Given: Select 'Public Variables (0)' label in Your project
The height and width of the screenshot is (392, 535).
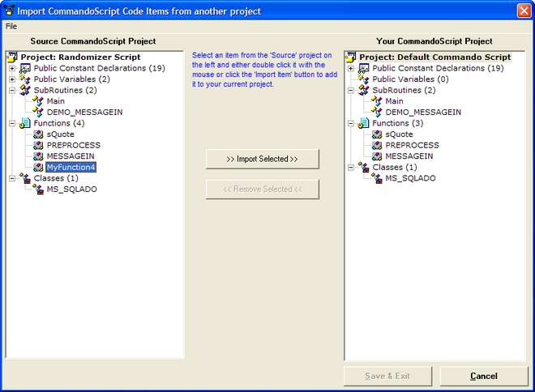Looking at the screenshot, I should 410,79.
